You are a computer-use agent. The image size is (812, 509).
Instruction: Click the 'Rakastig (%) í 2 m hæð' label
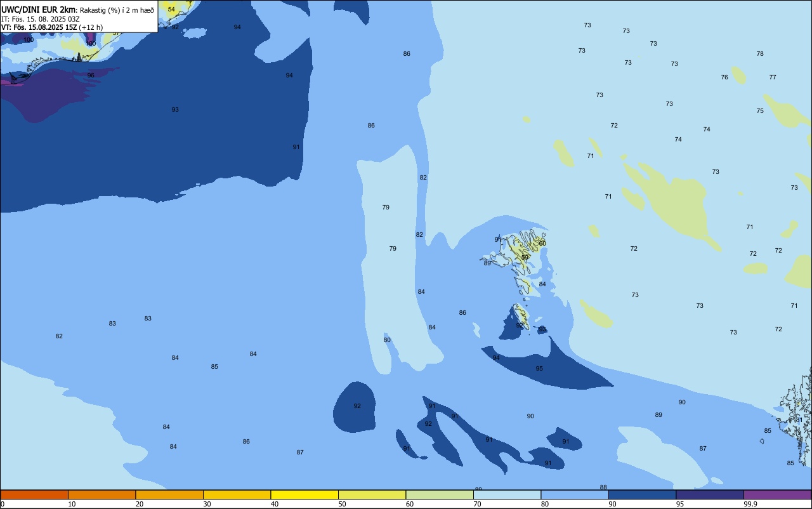(117, 10)
